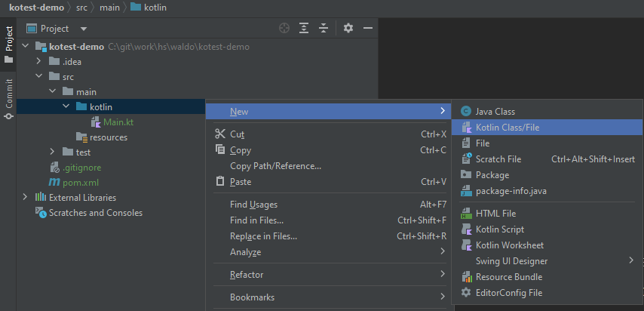Click the Kotlin Worksheet icon
Viewport: 644px width, 311px height.
click(x=466, y=245)
